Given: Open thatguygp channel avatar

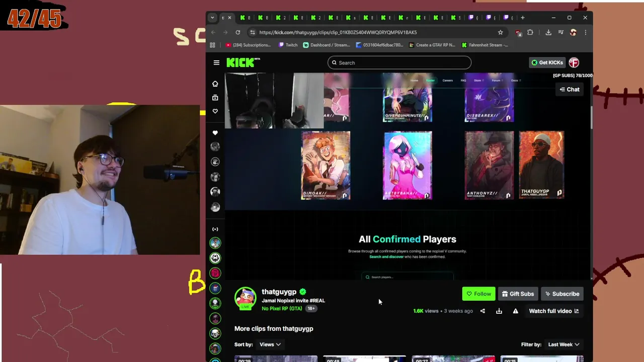Looking at the screenshot, I should pyautogui.click(x=245, y=298).
